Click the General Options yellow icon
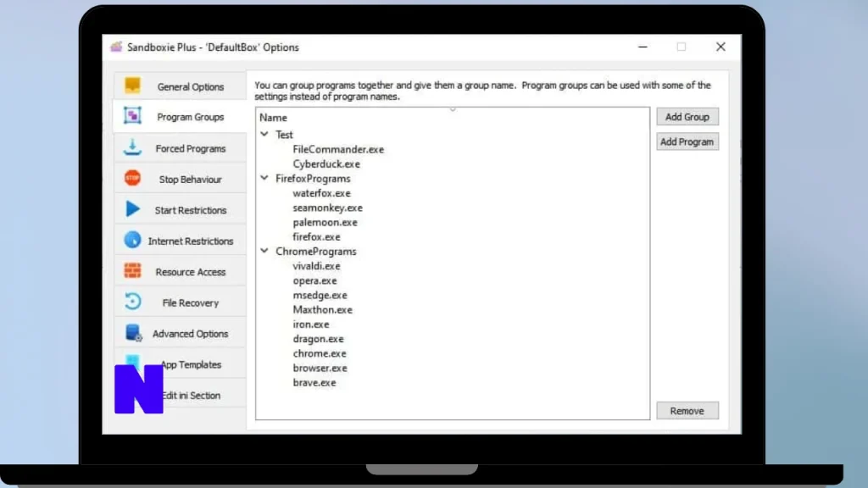The image size is (868, 488). (132, 86)
